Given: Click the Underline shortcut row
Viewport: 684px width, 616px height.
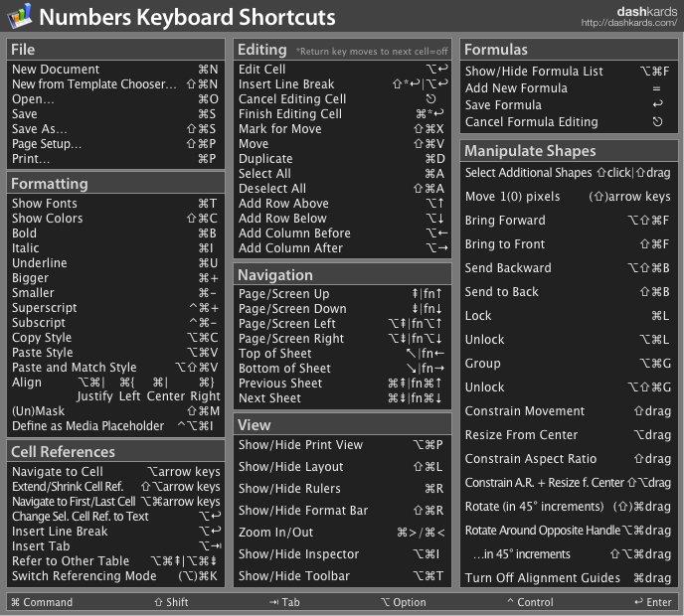Looking at the screenshot, I should pyautogui.click(x=115, y=263).
